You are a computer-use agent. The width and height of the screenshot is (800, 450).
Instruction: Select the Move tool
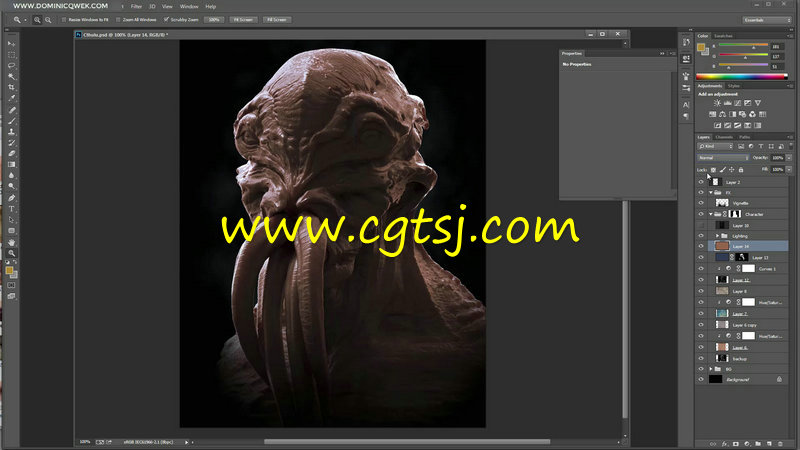tap(11, 44)
